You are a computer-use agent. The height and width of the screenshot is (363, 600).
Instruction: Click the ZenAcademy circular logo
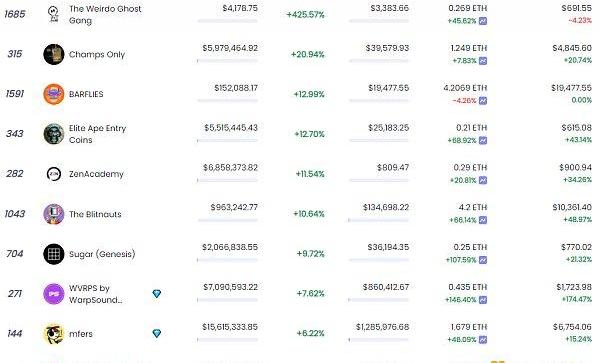click(x=54, y=174)
